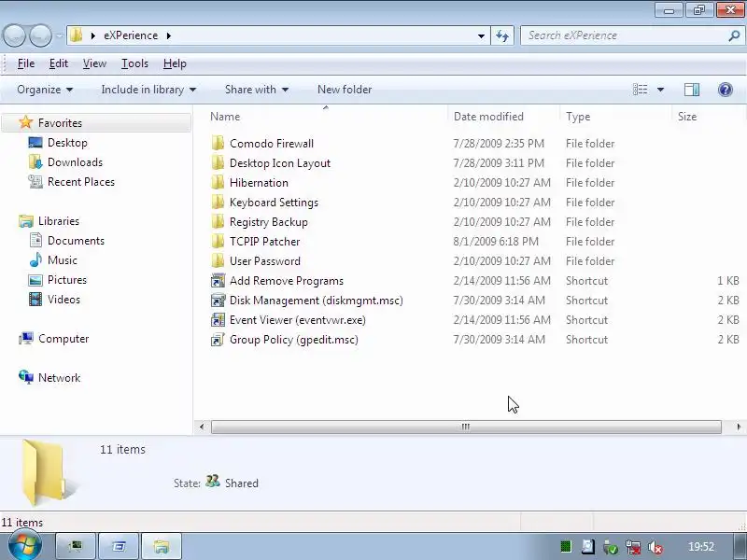Select the Group Policy shortcut icon
The image size is (747, 560).
pyautogui.click(x=218, y=339)
